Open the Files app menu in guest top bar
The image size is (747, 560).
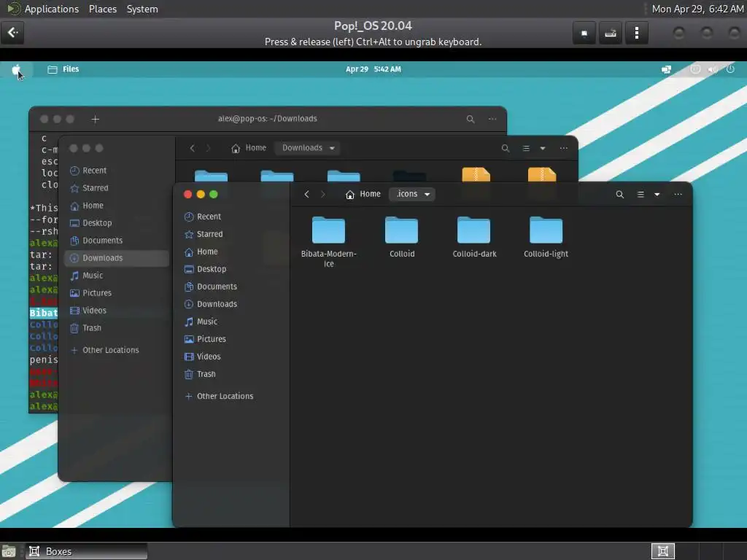tap(63, 69)
